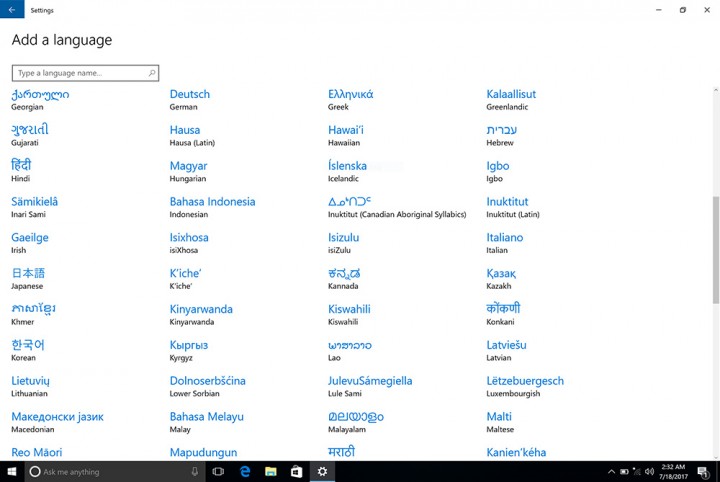Screen dimensions: 720x482
Task: Select Íslenska (Icelandic)
Action: click(x=348, y=171)
